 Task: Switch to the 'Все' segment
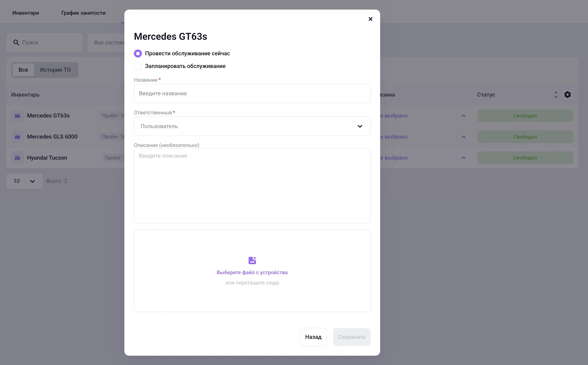[x=23, y=70]
